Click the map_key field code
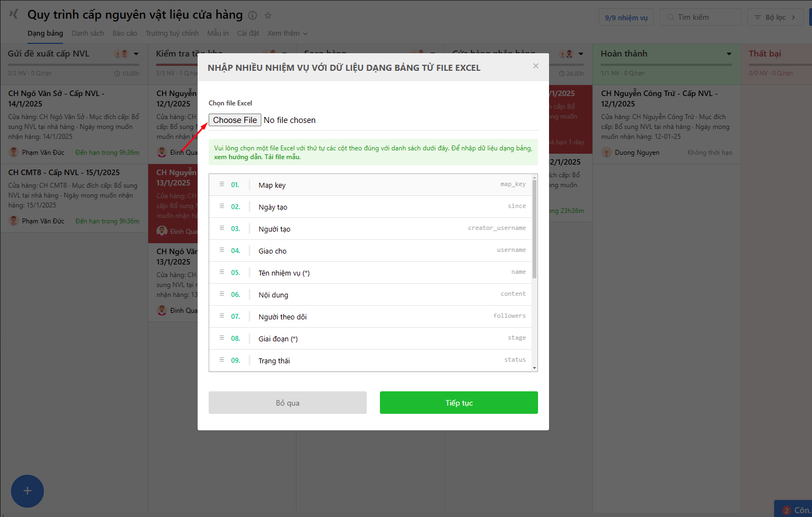The width and height of the screenshot is (812, 517). pyautogui.click(x=513, y=184)
